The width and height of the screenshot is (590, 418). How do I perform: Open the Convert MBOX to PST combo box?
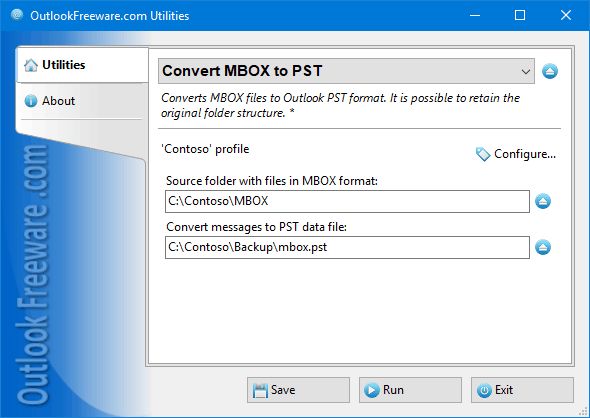346,71
